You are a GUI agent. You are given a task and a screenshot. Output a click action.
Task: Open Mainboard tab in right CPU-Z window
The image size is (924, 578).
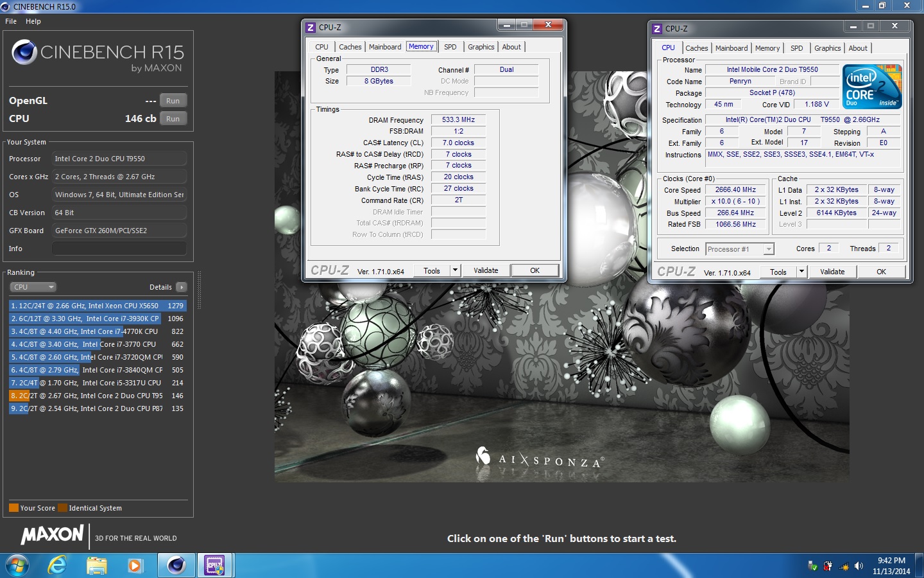tap(732, 48)
